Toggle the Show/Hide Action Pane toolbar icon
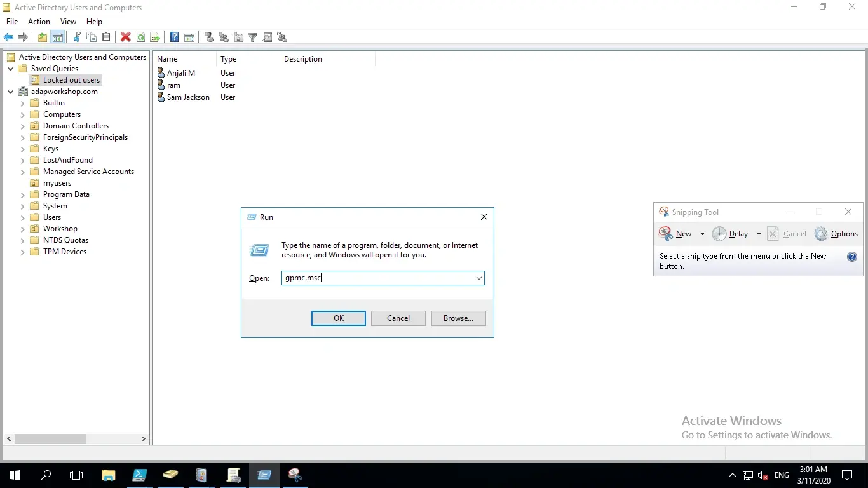Screen dimensions: 868x488 [x=189, y=37]
